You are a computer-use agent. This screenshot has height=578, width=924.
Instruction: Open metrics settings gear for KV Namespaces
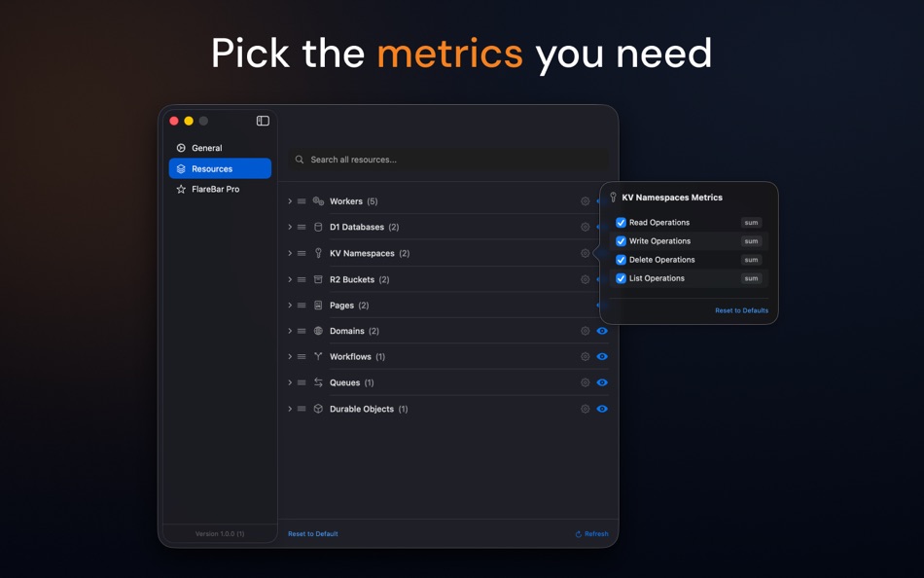coord(586,253)
